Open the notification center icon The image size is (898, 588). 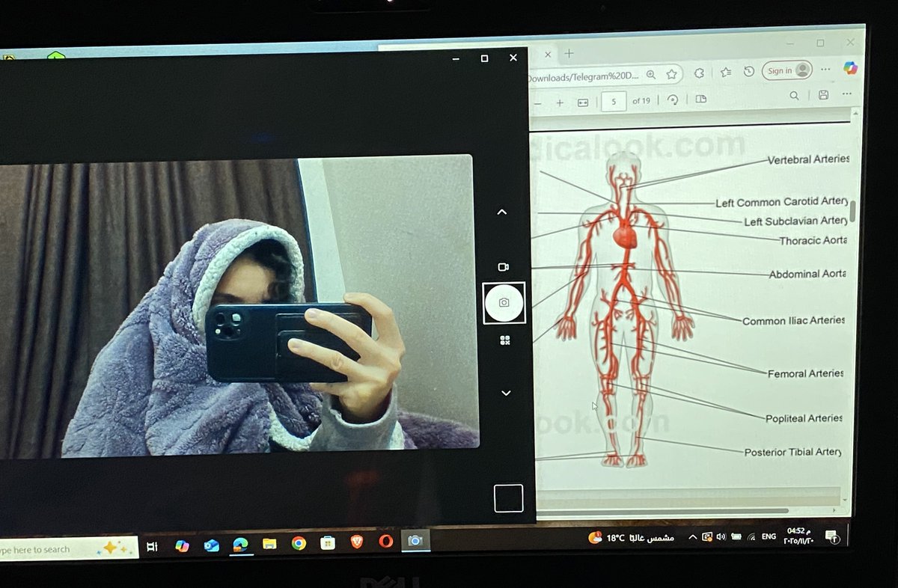(x=832, y=536)
